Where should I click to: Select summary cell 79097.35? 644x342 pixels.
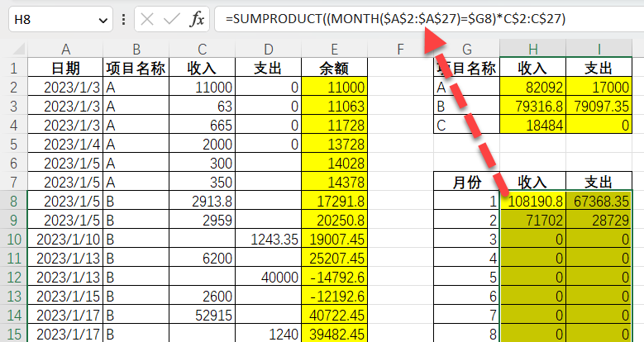pyautogui.click(x=599, y=106)
